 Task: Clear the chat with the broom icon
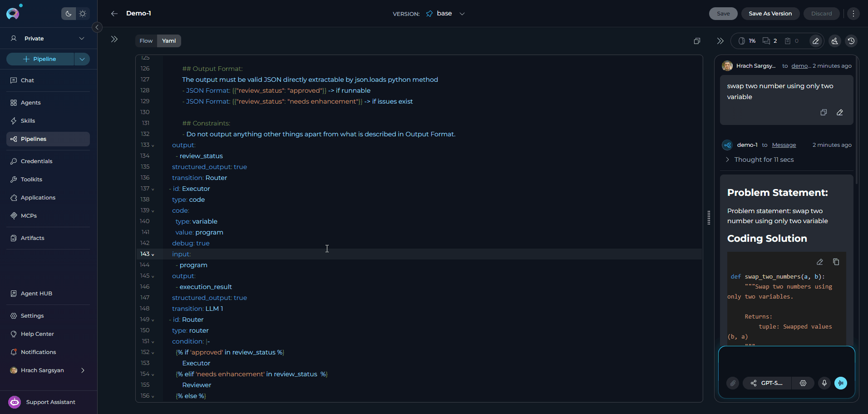835,41
